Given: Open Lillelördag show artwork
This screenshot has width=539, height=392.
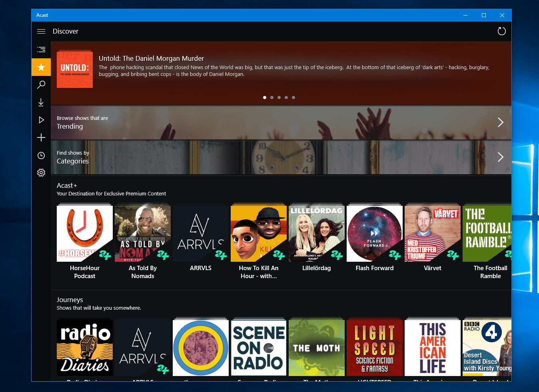Looking at the screenshot, I should [317, 234].
